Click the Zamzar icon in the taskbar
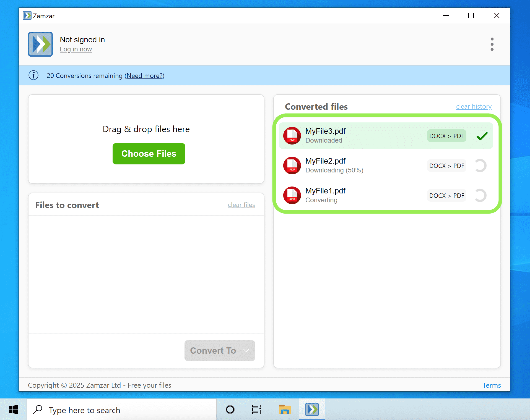Image resolution: width=530 pixels, height=420 pixels. (311, 410)
